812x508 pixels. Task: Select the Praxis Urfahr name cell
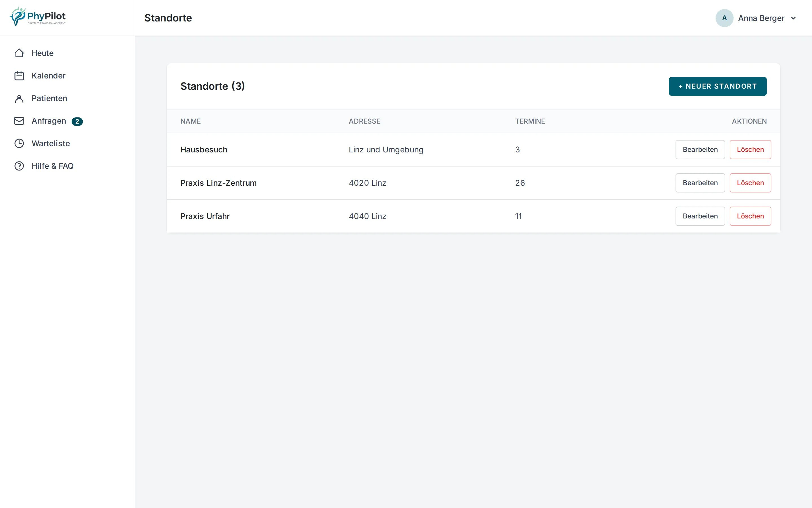[205, 216]
